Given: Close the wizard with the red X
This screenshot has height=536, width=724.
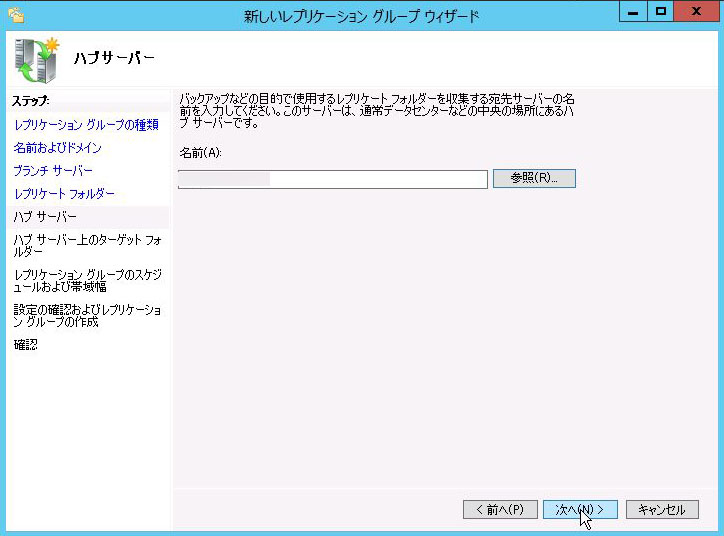Looking at the screenshot, I should point(697,12).
